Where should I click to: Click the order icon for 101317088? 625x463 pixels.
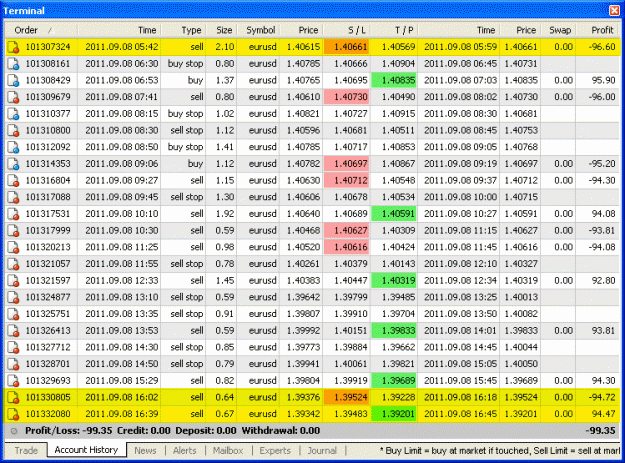coord(13,197)
